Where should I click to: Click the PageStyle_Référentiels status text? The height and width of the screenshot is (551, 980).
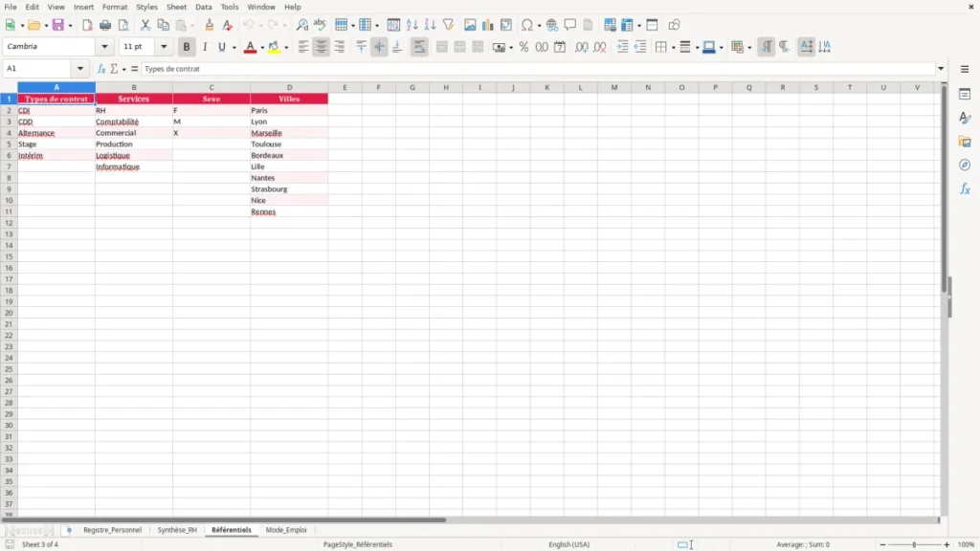(358, 544)
